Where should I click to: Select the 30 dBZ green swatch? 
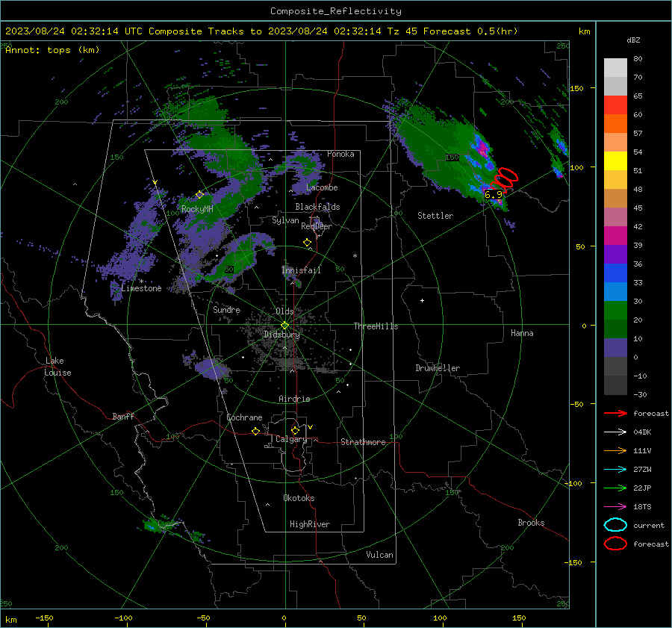click(615, 310)
